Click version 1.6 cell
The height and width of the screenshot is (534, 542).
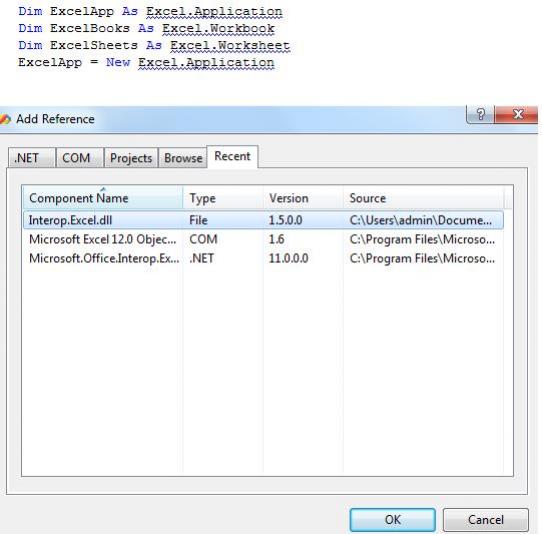277,239
